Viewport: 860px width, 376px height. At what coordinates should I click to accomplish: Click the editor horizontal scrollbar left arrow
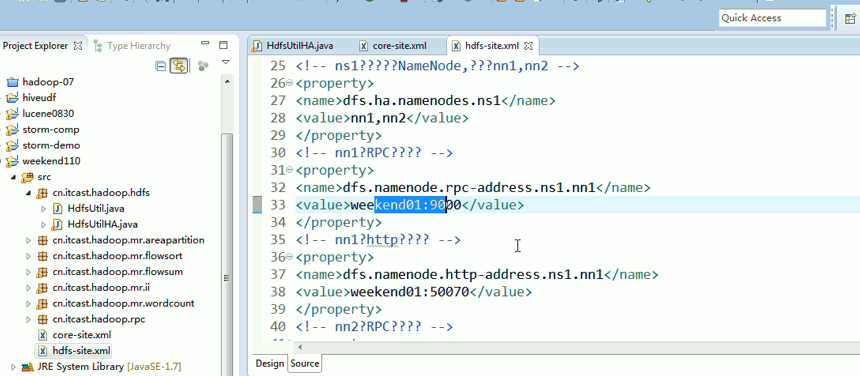tap(300, 347)
